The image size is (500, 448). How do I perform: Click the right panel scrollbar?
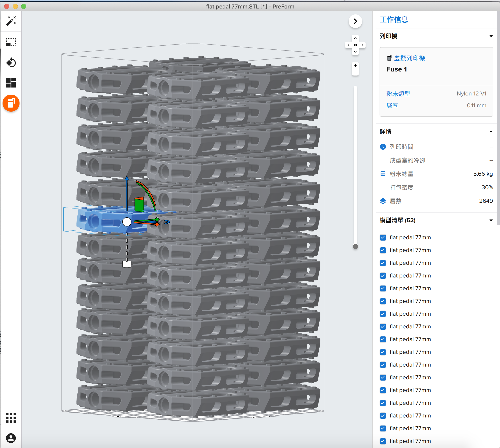coord(498,118)
